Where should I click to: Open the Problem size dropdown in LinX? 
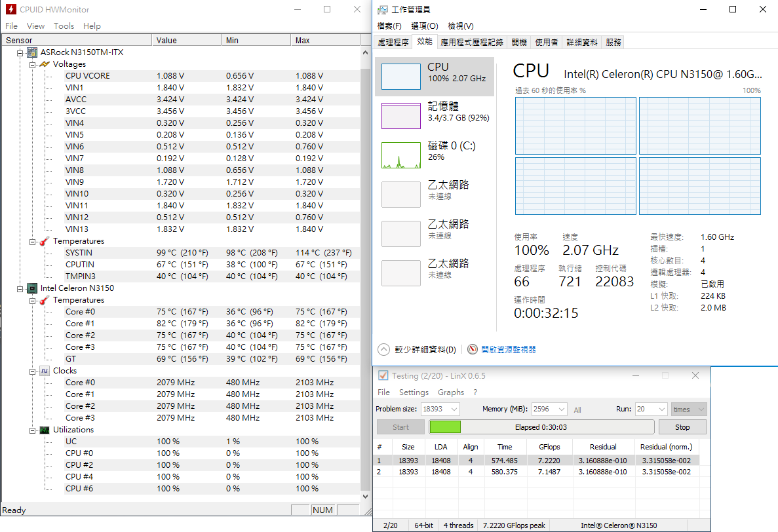pos(454,409)
